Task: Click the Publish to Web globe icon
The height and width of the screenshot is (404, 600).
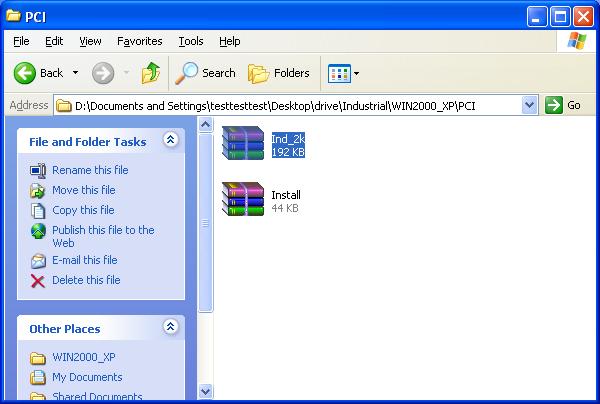Action: pos(38,231)
